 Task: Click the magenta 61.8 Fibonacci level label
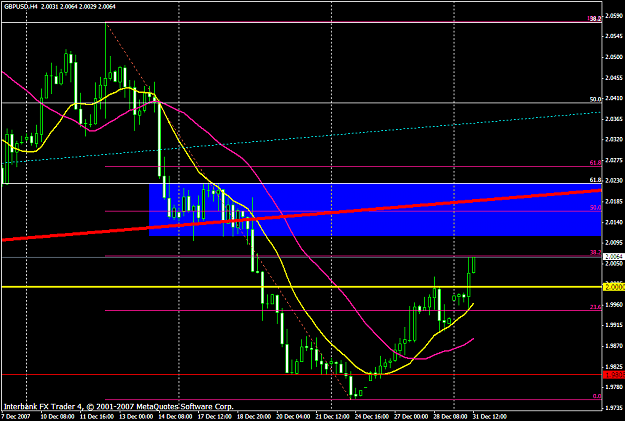[x=596, y=163]
